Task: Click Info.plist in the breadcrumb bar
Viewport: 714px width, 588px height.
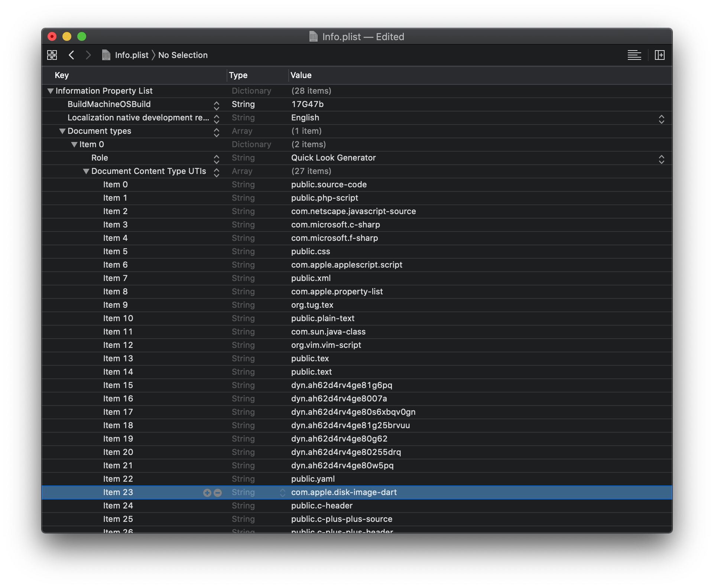Action: [131, 55]
